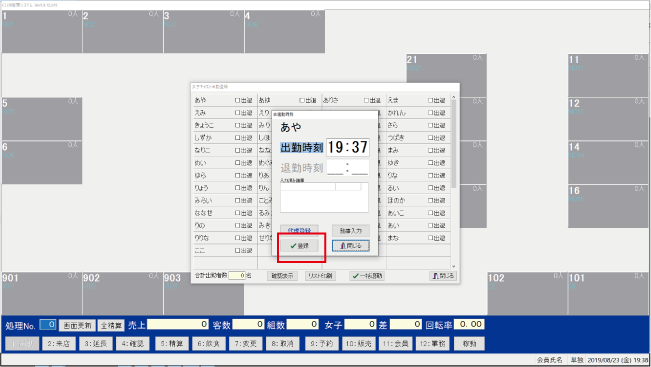Select table 1 tile
The width and height of the screenshot is (651, 367).
(x=42, y=32)
